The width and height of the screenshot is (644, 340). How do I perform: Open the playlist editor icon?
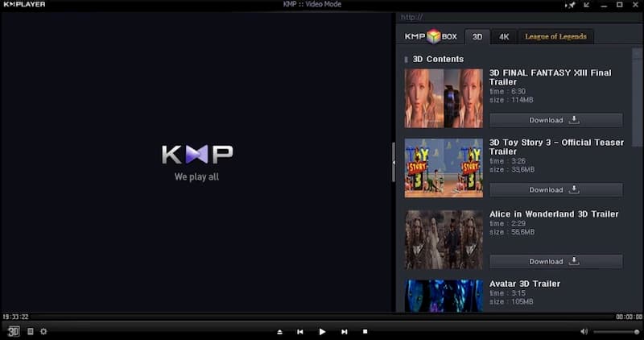tap(31, 331)
